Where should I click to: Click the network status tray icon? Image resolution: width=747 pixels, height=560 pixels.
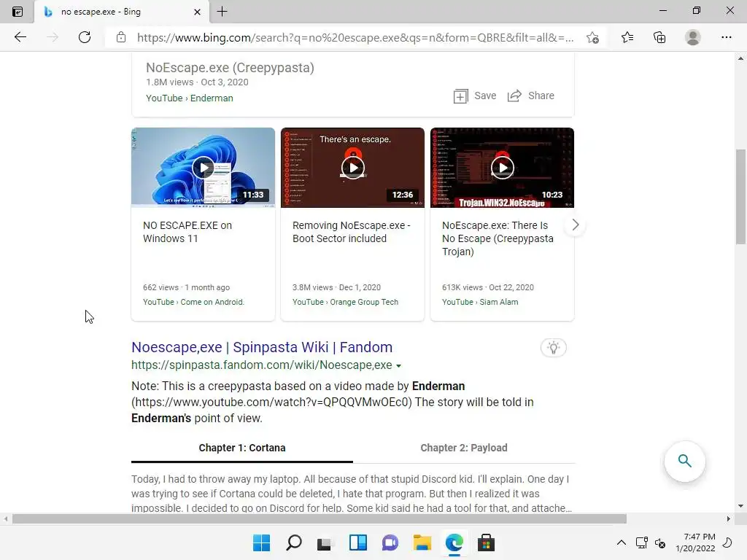[641, 542]
